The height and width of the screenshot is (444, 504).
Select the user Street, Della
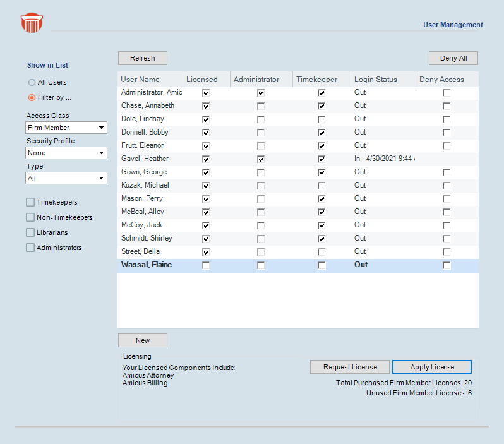coord(140,251)
